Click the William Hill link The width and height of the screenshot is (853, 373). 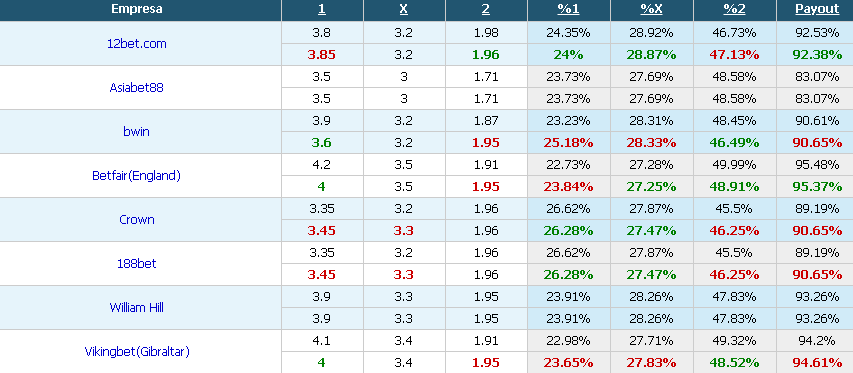point(137,308)
